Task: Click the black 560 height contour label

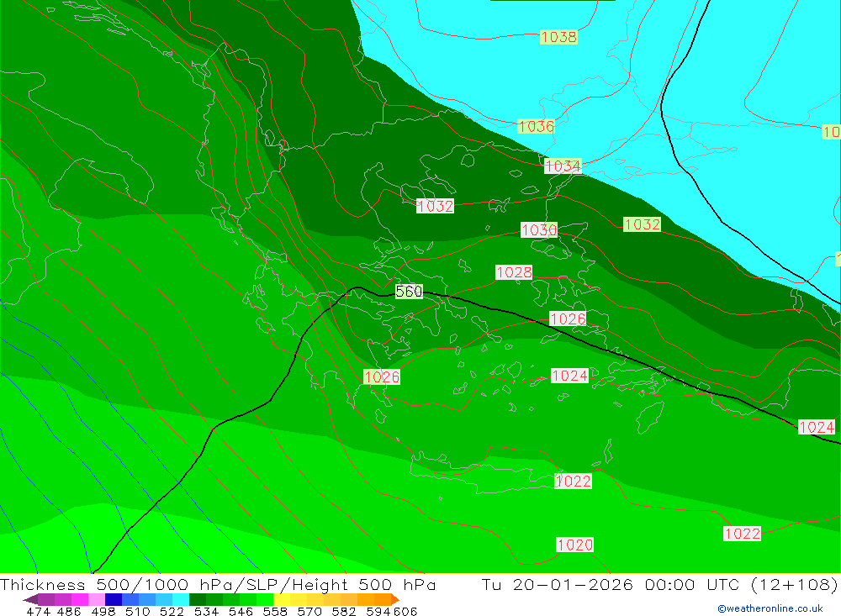Action: (409, 292)
